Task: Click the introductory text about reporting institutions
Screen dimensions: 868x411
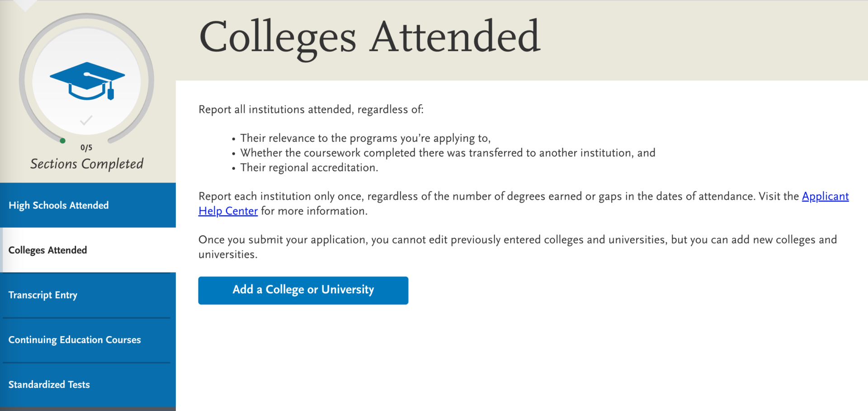Action: [x=311, y=109]
